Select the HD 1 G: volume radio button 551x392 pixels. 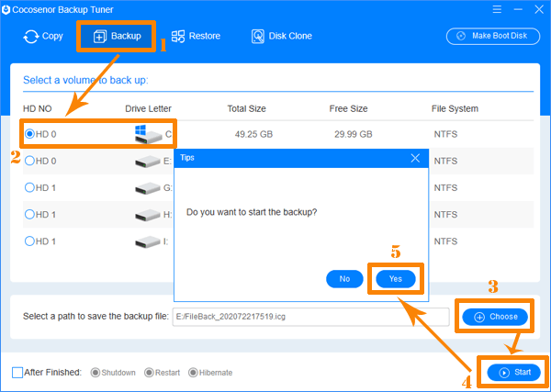pos(29,187)
